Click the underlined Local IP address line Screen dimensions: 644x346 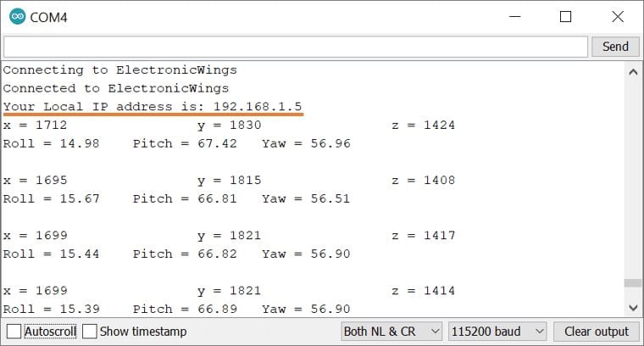(153, 107)
